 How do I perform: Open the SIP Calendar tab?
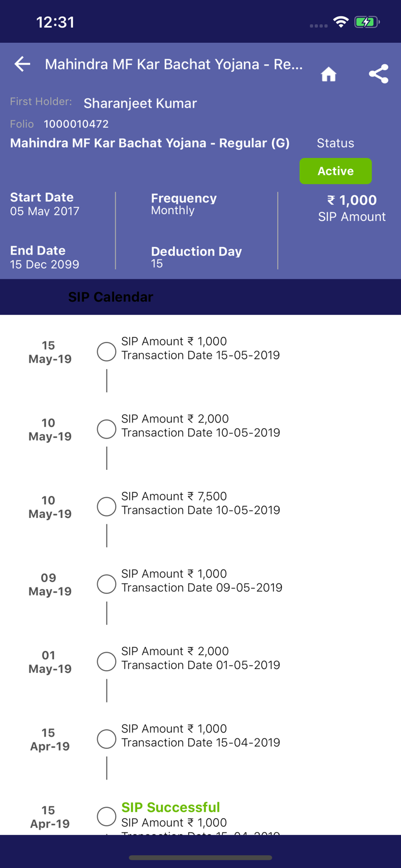coord(111,297)
